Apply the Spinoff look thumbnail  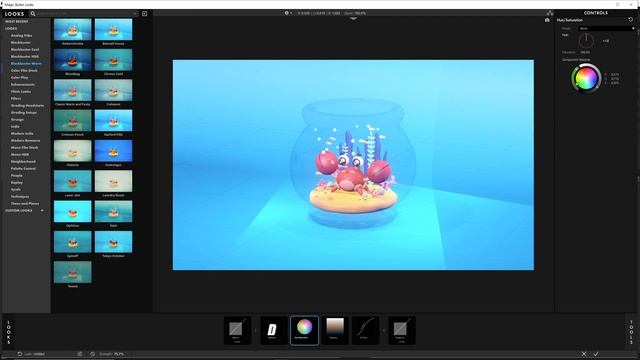73,242
